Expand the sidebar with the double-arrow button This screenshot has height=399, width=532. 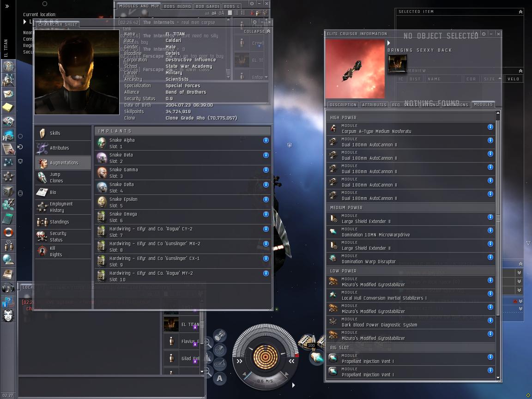(7, 6)
